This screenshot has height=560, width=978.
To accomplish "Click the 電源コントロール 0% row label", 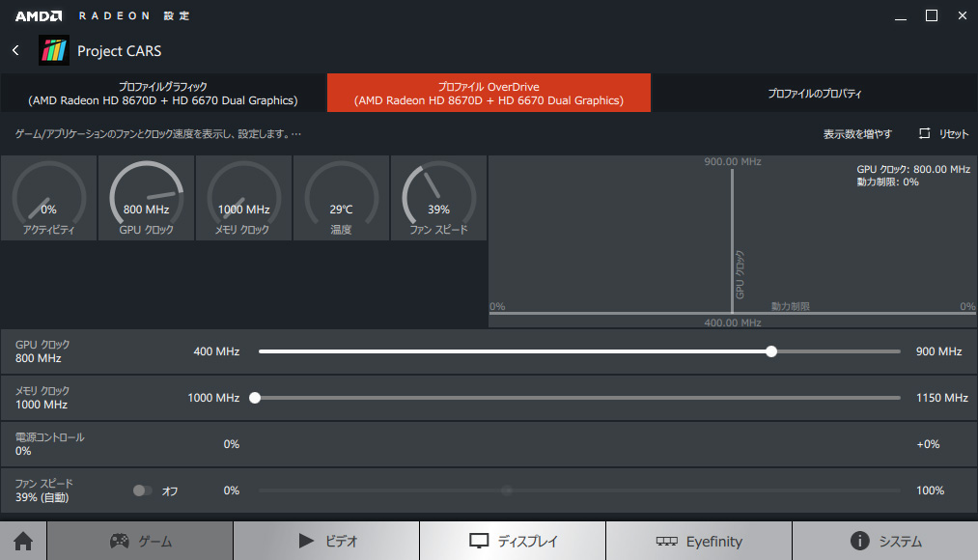I will (x=50, y=443).
